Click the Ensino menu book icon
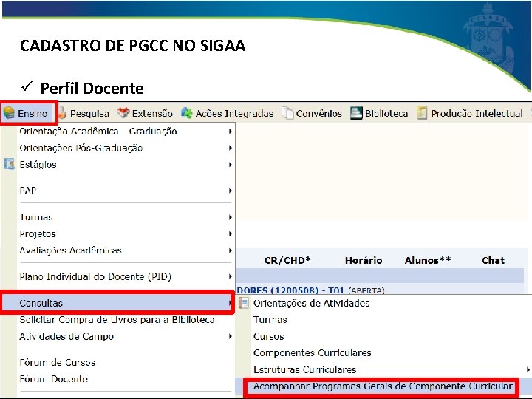The height and width of the screenshot is (399, 532). pos(9,112)
